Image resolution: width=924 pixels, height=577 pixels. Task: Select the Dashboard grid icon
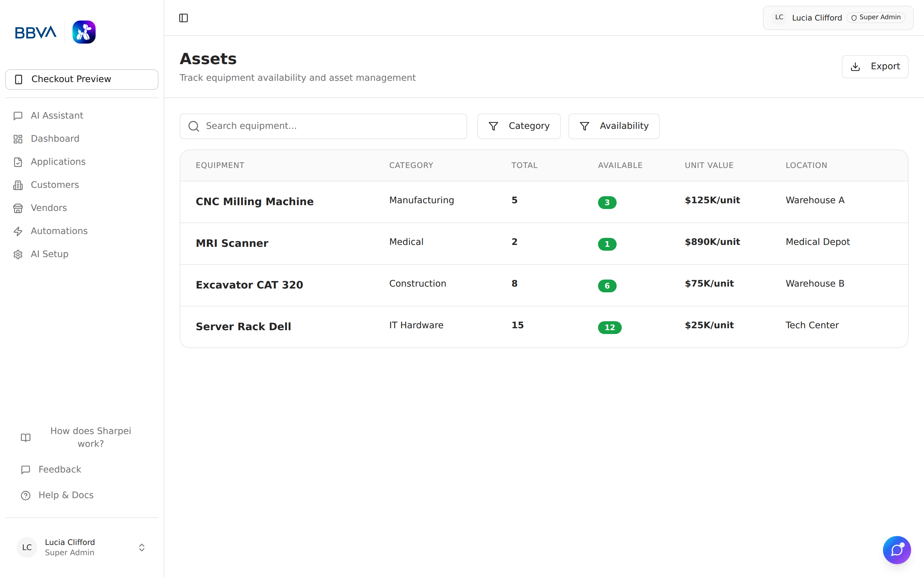(18, 138)
